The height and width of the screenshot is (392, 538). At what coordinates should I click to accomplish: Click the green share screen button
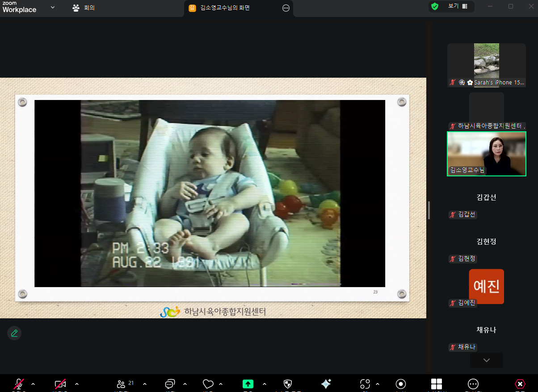(x=248, y=384)
